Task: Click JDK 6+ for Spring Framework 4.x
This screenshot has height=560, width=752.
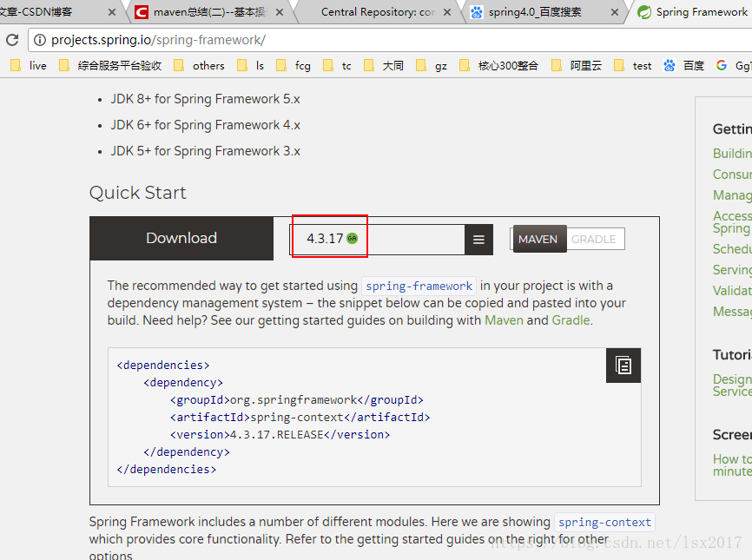Action: point(205,125)
